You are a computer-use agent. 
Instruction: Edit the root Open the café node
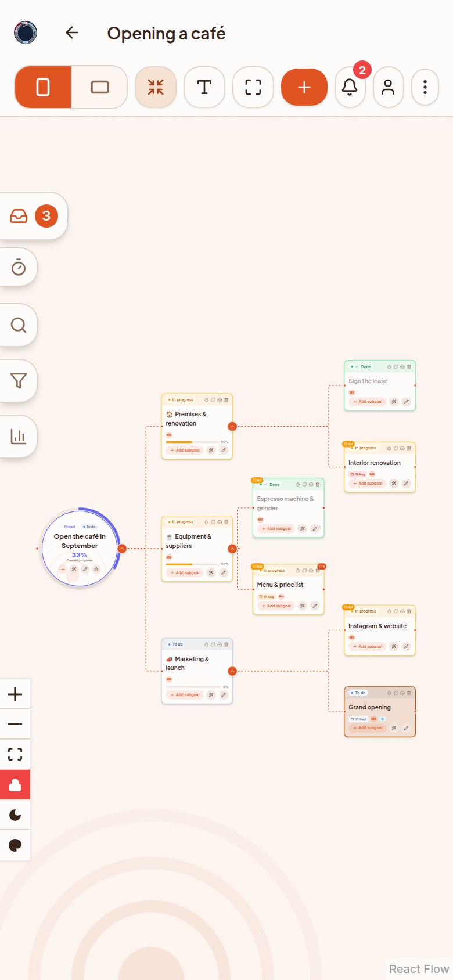click(x=85, y=570)
